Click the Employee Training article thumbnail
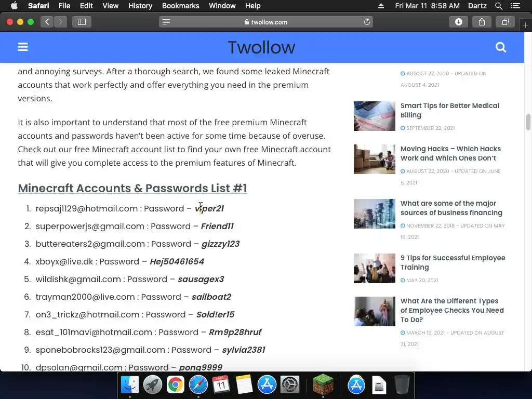The image size is (532, 399). (x=374, y=269)
